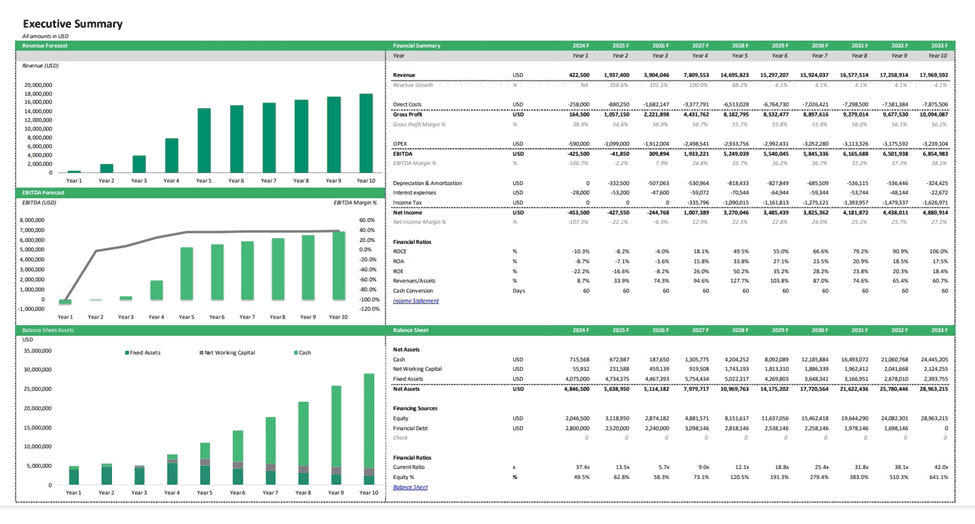This screenshot has height=524, width=975.
Task: Click the Executive Summary title
Action: 73,24
